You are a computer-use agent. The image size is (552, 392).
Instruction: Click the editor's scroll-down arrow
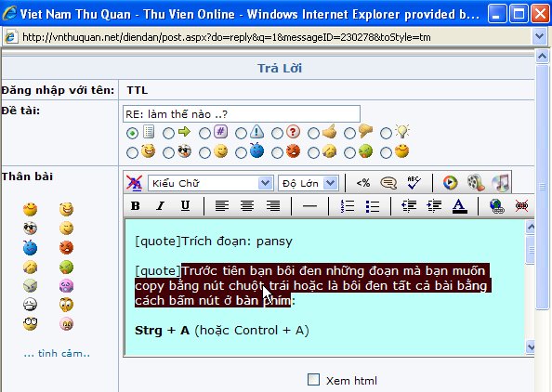pos(531,347)
